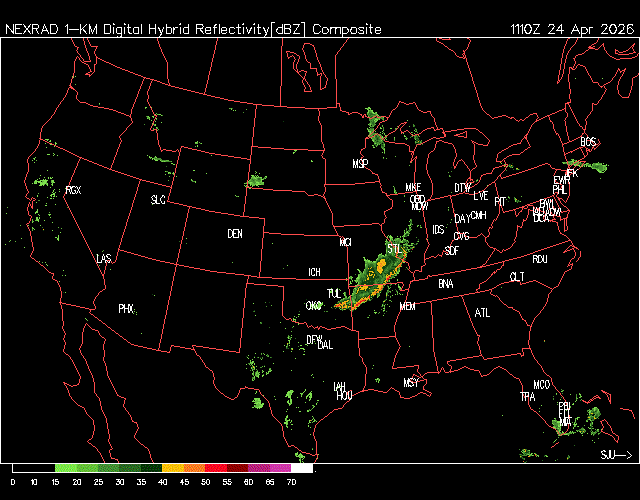Select the MSP station label
The image size is (640, 500).
(x=361, y=163)
